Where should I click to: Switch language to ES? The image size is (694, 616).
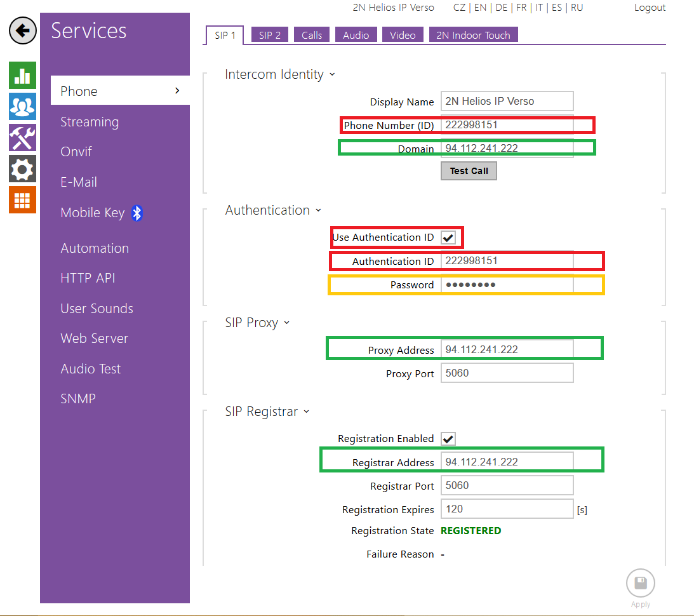[557, 8]
